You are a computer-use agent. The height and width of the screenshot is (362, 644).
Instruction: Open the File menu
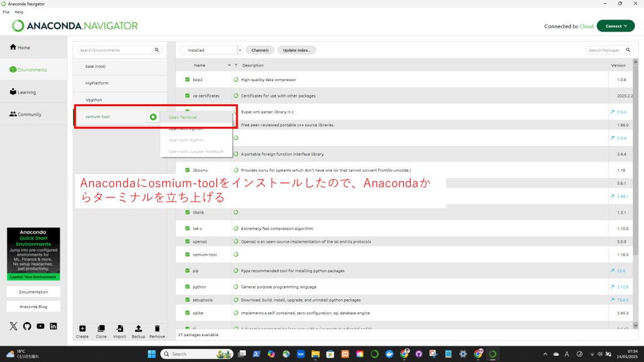click(6, 12)
